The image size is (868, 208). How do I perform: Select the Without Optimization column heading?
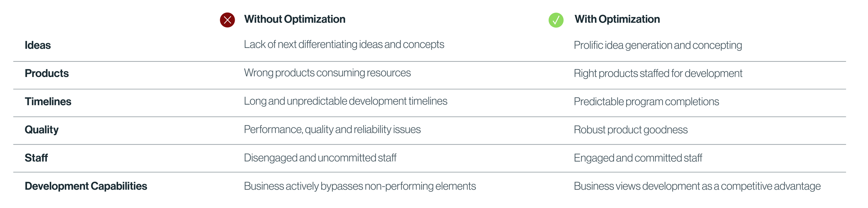(x=294, y=19)
